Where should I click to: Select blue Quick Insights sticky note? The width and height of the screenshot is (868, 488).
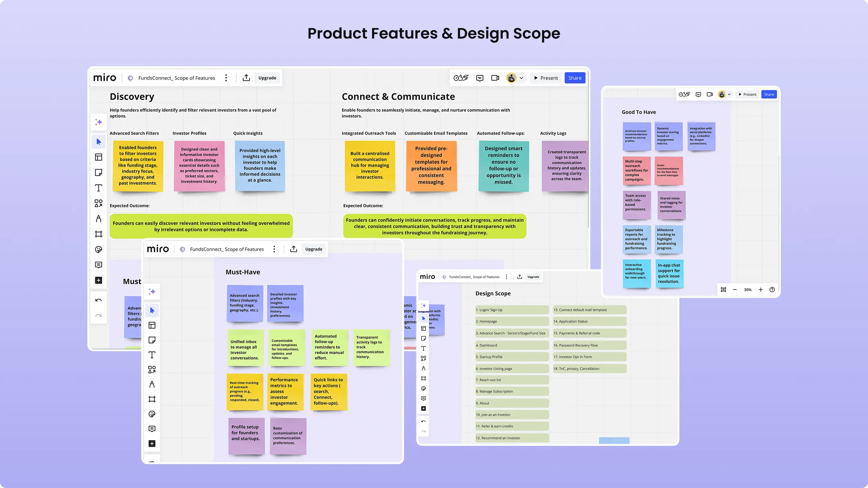click(x=260, y=166)
